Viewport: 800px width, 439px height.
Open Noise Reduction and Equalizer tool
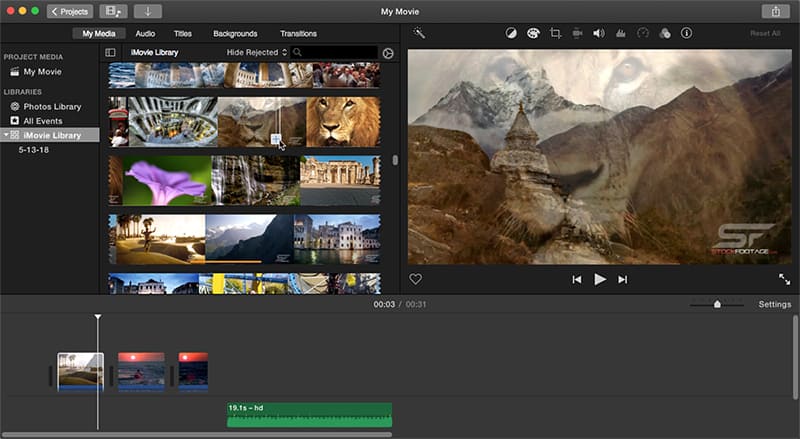click(x=621, y=33)
